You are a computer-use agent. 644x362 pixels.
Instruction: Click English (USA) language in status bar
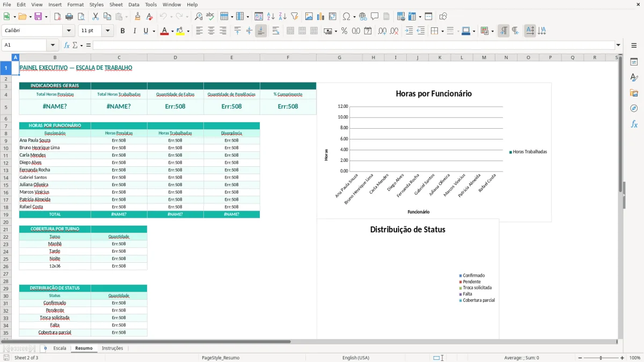tap(356, 358)
